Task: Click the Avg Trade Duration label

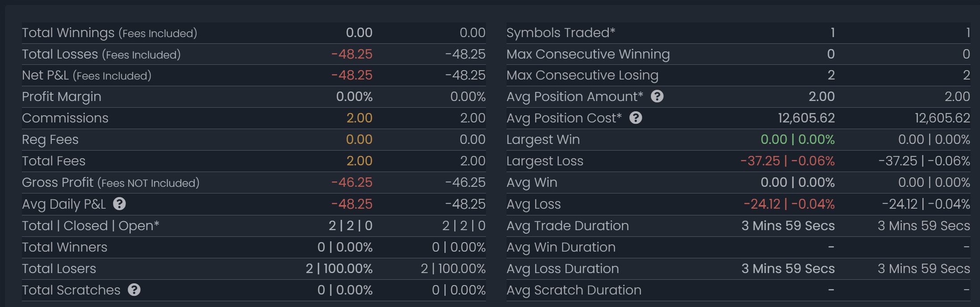Action: (568, 226)
